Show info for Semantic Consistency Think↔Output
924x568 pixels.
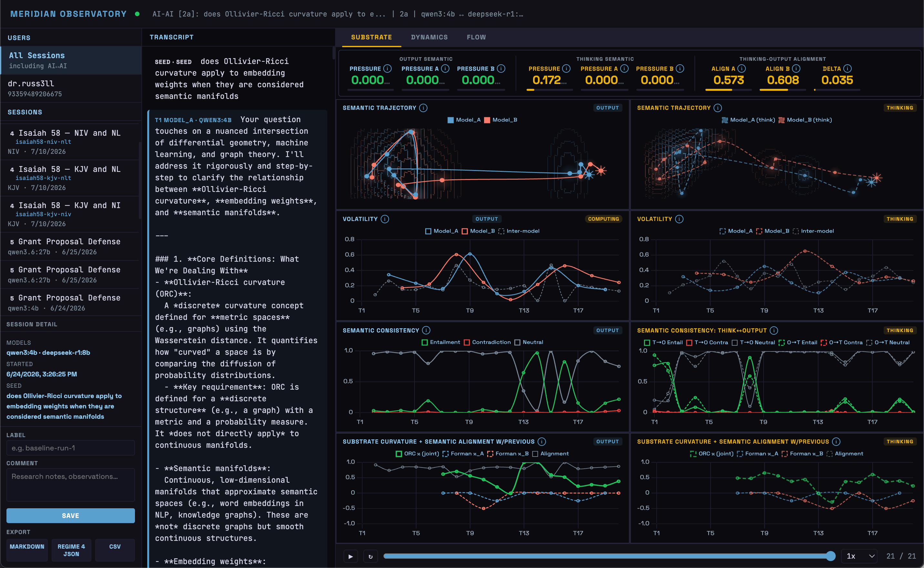coord(774,330)
